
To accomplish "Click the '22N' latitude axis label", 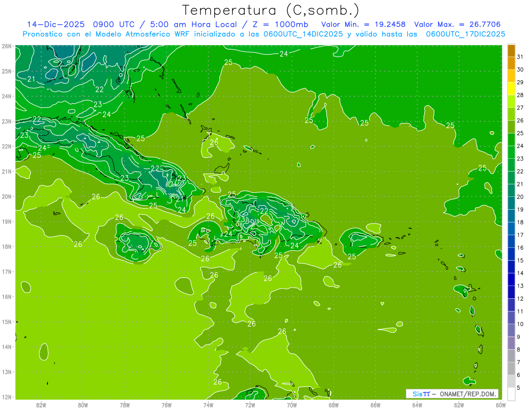I will [x=6, y=146].
